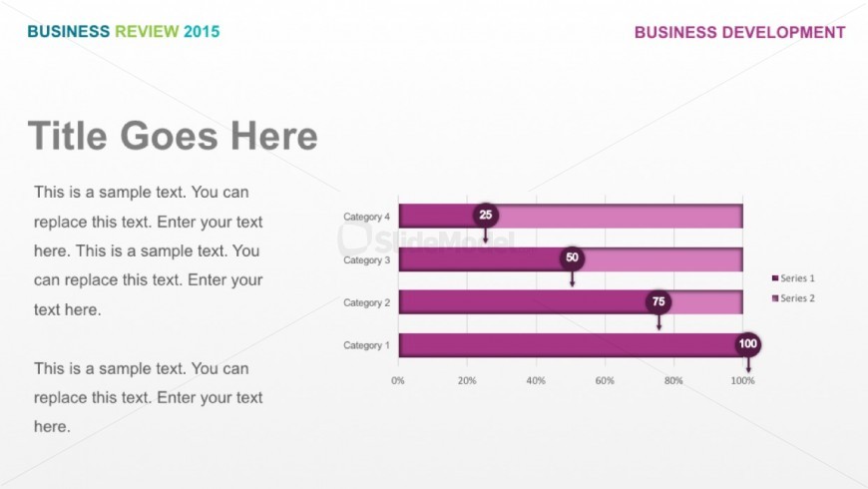Click the Series 1 legend label
The width and height of the screenshot is (868, 489).
click(798, 278)
